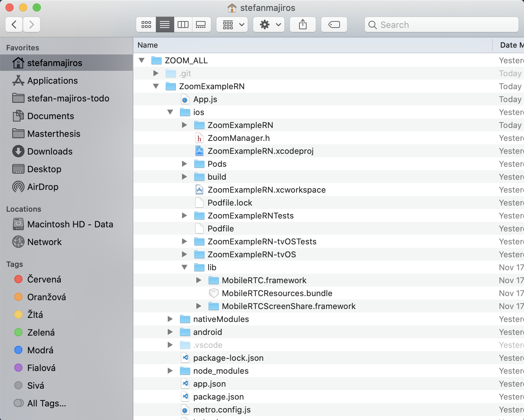Select the Podfile file row
Viewport: 524px width, 420px height.
pyautogui.click(x=329, y=229)
